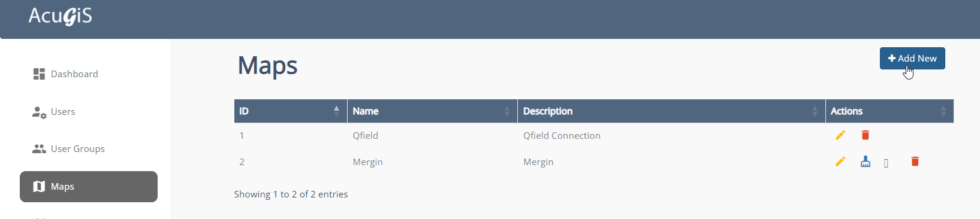The width and height of the screenshot is (980, 219).
Task: Select the Maps sidebar item
Action: coord(89,187)
